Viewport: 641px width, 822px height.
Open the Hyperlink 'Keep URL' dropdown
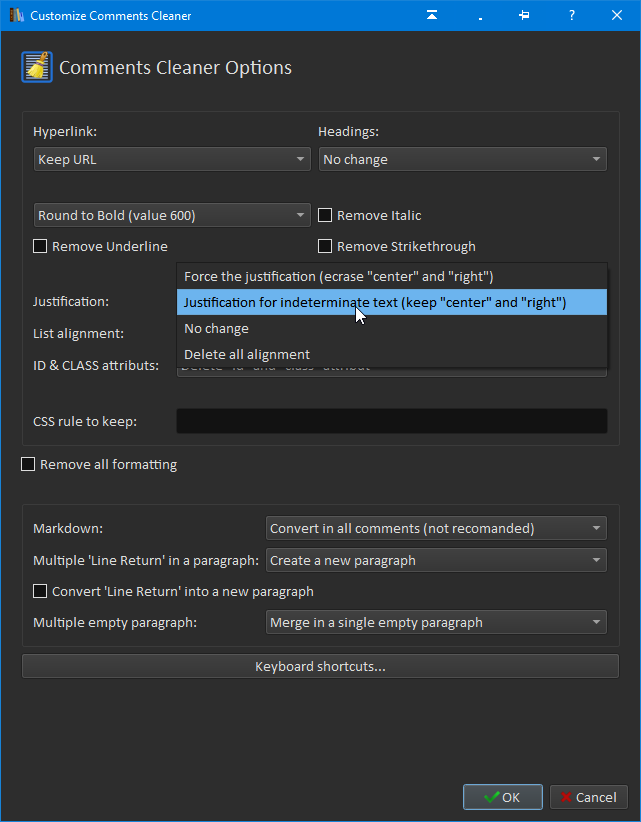point(172,159)
